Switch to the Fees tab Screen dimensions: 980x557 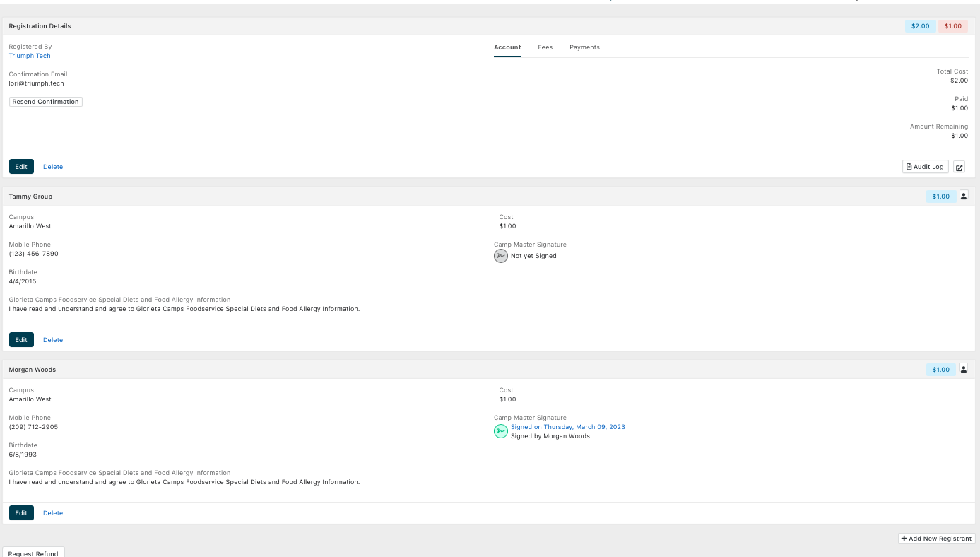coord(545,47)
